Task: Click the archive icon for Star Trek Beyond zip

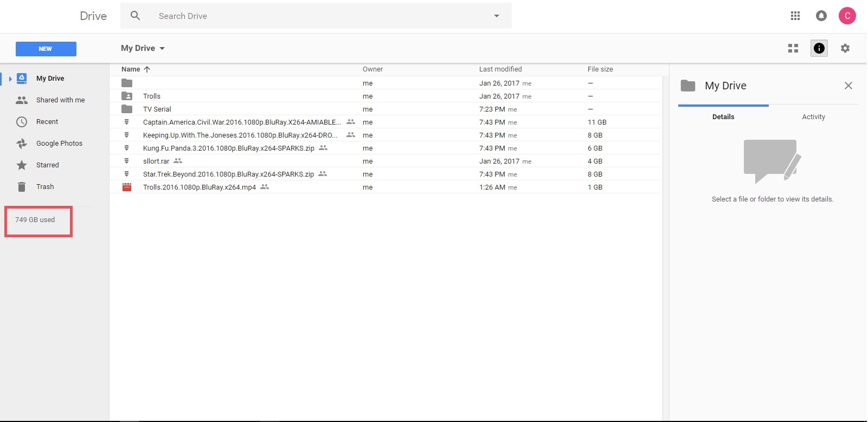Action: click(126, 174)
